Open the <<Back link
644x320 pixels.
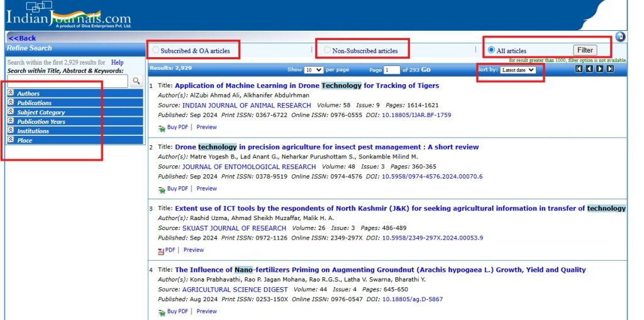pyautogui.click(x=22, y=38)
